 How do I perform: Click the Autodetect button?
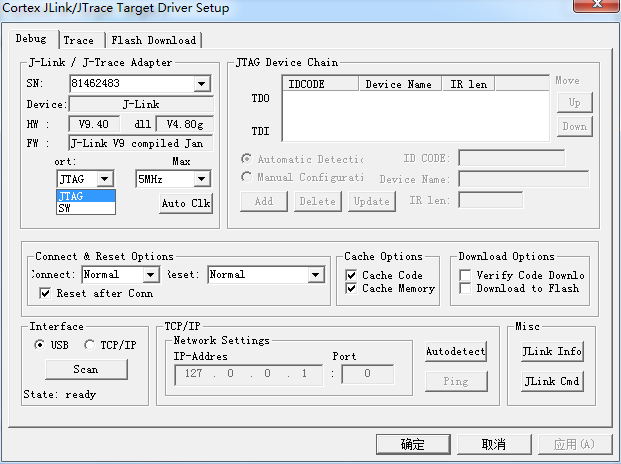pos(456,352)
